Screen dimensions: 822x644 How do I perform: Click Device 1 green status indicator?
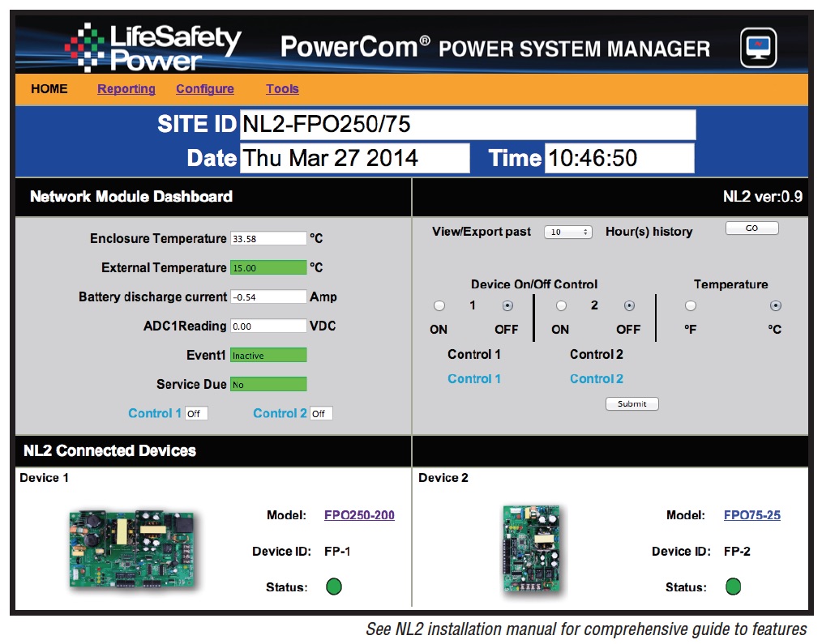click(x=334, y=586)
